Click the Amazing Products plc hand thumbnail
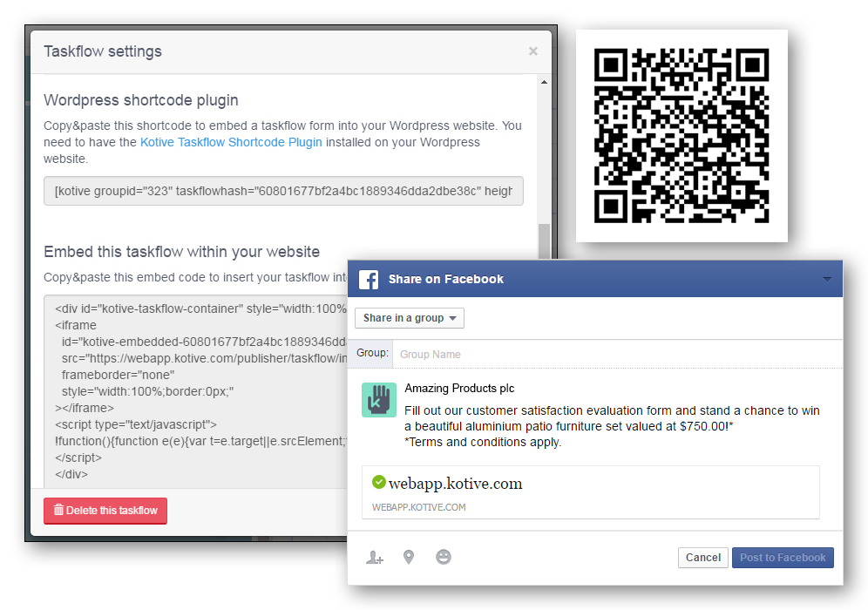 (378, 400)
